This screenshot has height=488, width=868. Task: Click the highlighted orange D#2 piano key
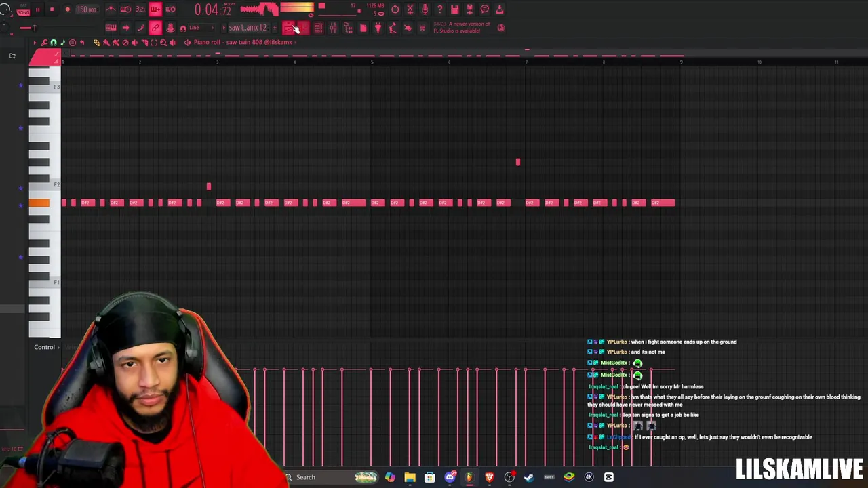(39, 203)
